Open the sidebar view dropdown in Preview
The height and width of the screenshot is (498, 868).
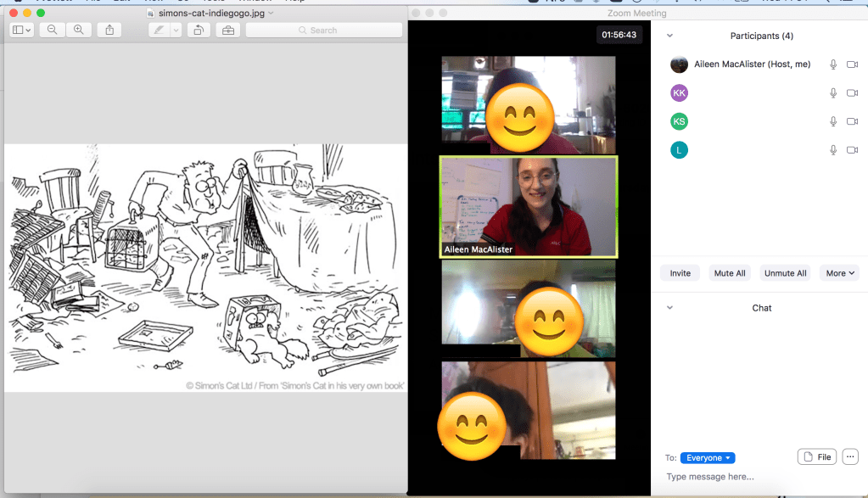[22, 30]
